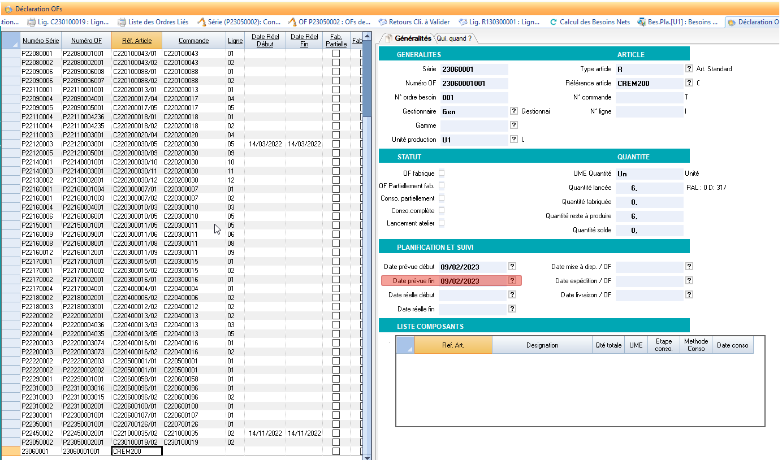Open date picker for Date livraison / OF
This screenshot has height=461, width=781.
point(689,296)
